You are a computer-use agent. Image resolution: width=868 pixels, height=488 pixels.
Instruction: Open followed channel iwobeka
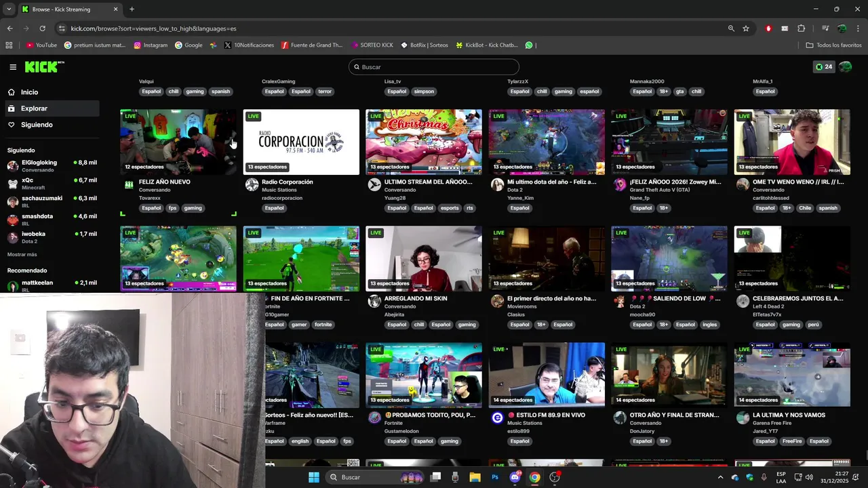[x=51, y=237]
